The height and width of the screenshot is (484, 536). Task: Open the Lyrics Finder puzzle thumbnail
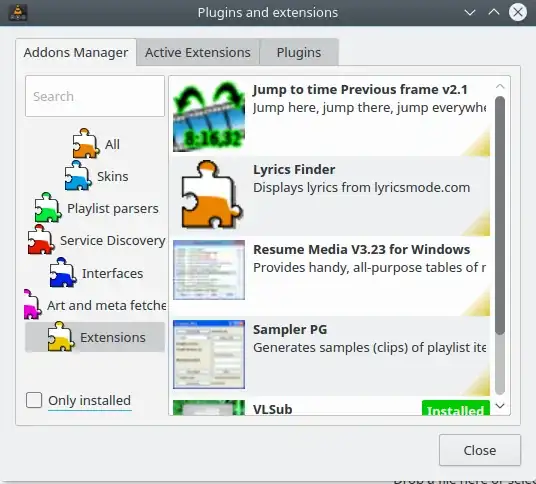click(x=211, y=194)
